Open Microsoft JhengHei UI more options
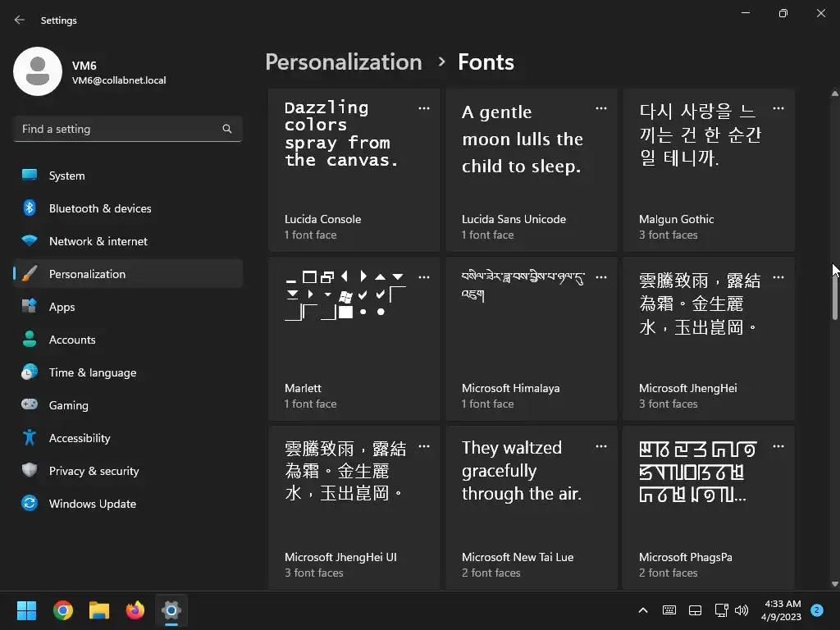Screen dimensions: 840x630 (x=424, y=446)
